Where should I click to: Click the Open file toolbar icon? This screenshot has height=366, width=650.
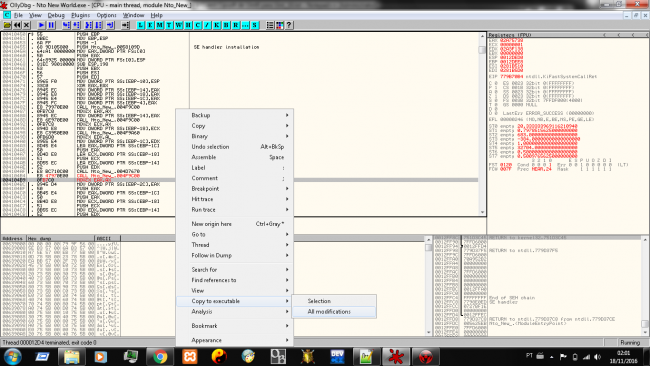click(7, 25)
